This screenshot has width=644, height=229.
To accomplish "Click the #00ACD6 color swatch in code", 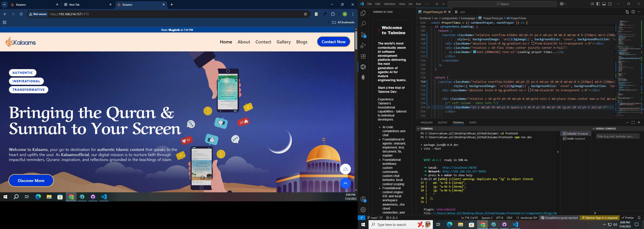I will tap(474, 52).
